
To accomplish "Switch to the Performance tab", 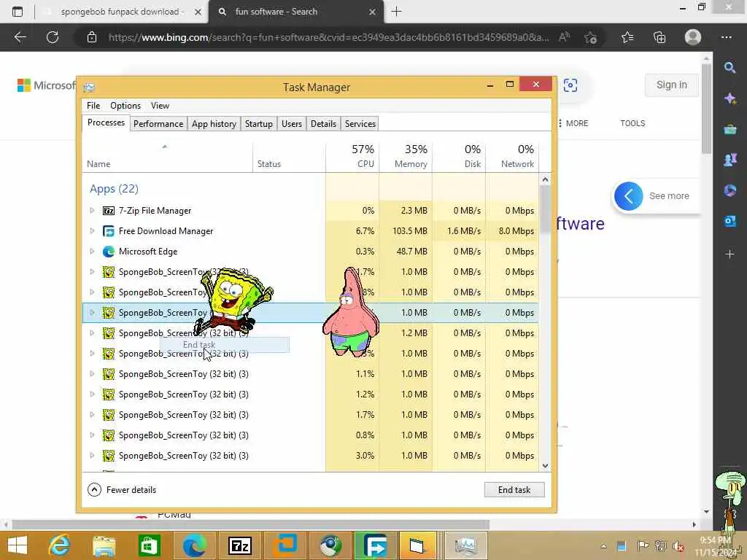I will [x=158, y=124].
